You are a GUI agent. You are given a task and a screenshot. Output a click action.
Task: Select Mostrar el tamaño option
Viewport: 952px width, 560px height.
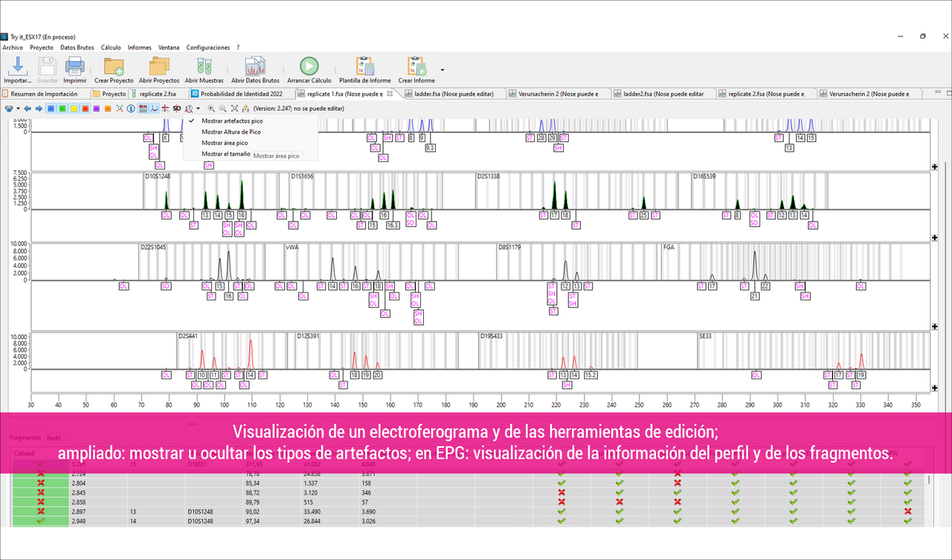[226, 154]
